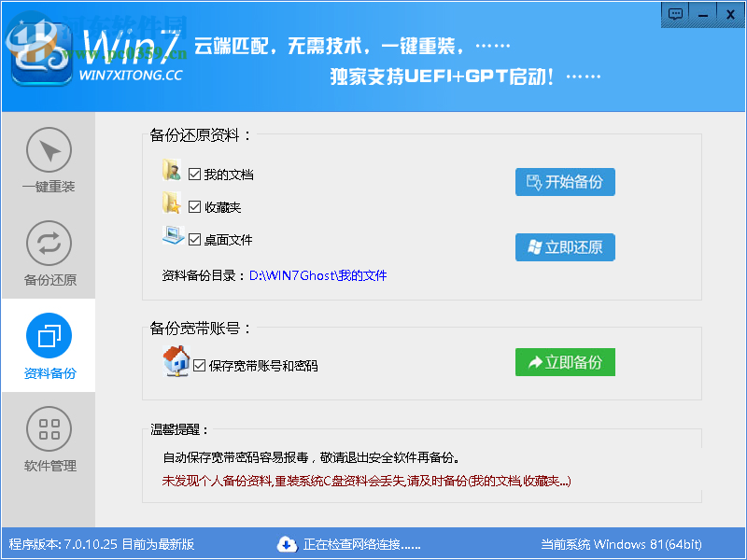Click the 开始备份 button

[x=565, y=182]
